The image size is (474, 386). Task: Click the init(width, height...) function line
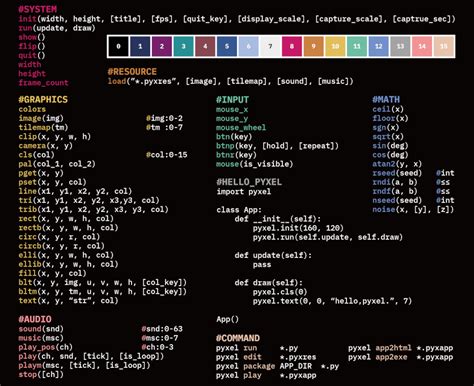point(237,19)
